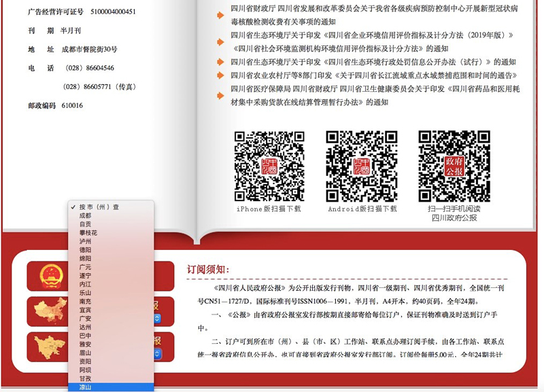
Task: Click the orange arrow beside 企业环境信用评价 notice
Action: [220, 42]
